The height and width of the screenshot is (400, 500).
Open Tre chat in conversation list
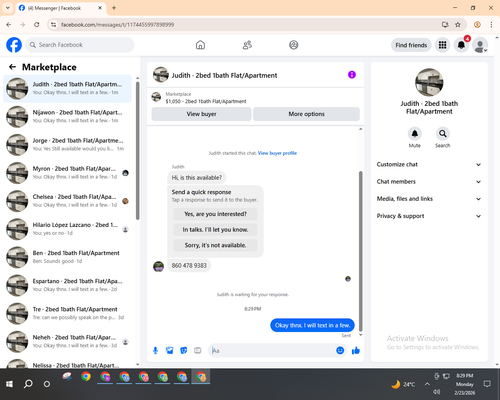coord(67,313)
